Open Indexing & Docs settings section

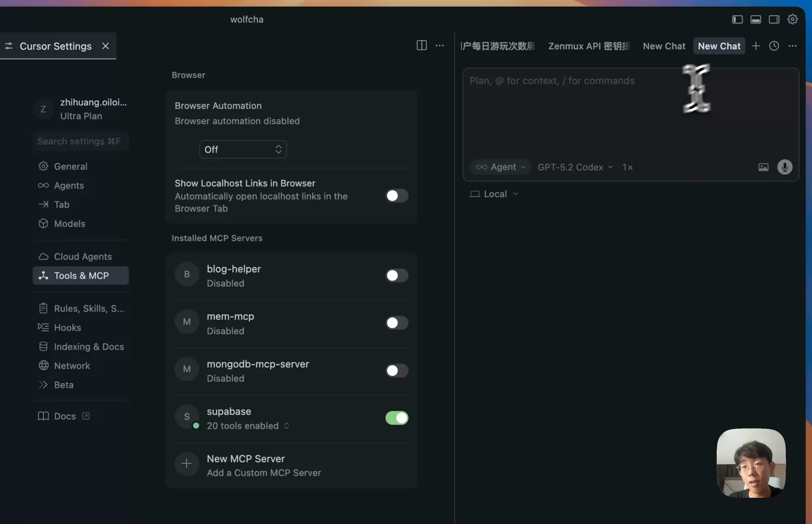[81, 346]
